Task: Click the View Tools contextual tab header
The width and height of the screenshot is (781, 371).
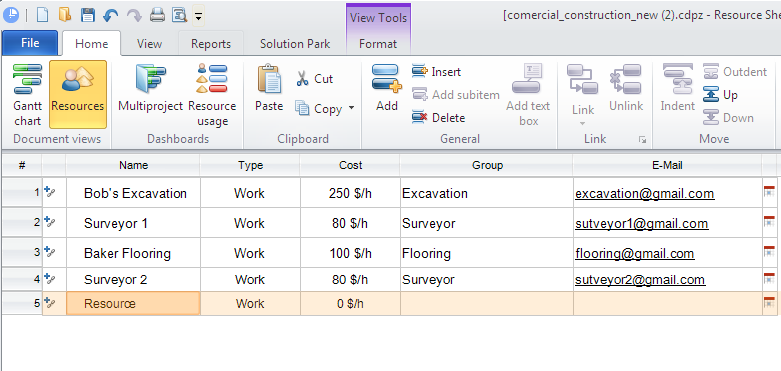Action: click(379, 17)
